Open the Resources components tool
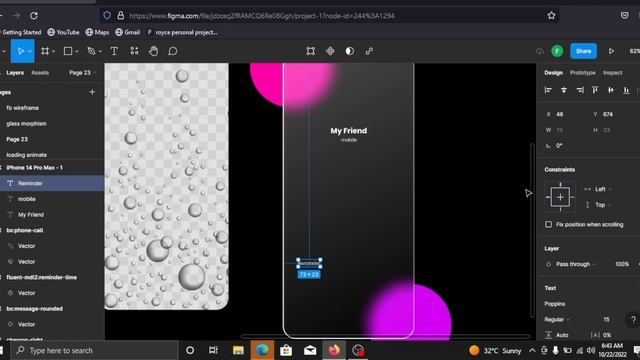The image size is (640, 360). tap(134, 51)
